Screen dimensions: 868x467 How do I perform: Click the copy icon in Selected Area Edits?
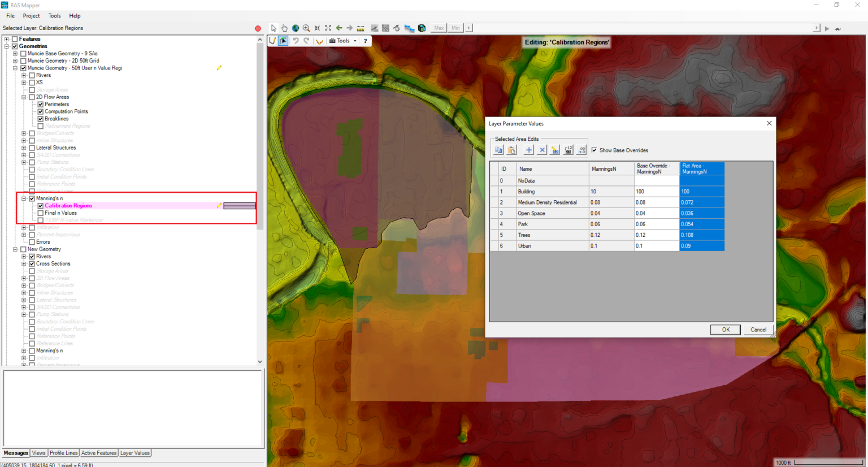pyautogui.click(x=498, y=150)
